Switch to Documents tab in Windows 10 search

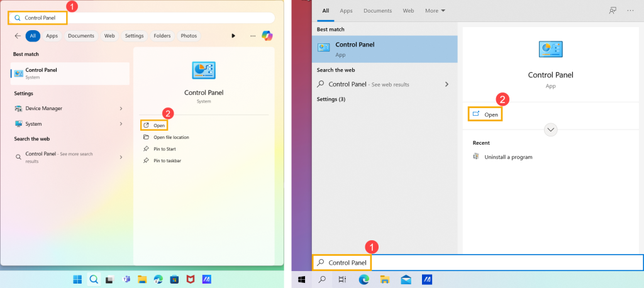tap(378, 11)
